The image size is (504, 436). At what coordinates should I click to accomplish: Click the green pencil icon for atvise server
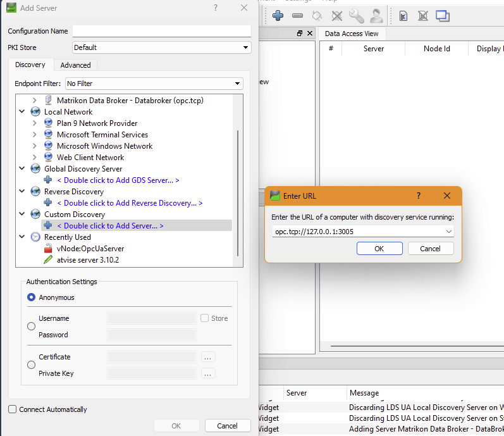48,259
